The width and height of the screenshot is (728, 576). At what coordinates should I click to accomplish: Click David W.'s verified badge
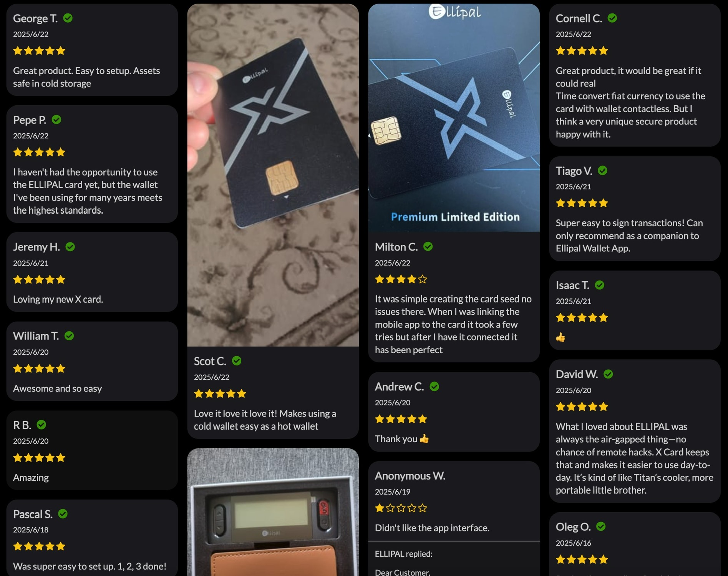(608, 374)
